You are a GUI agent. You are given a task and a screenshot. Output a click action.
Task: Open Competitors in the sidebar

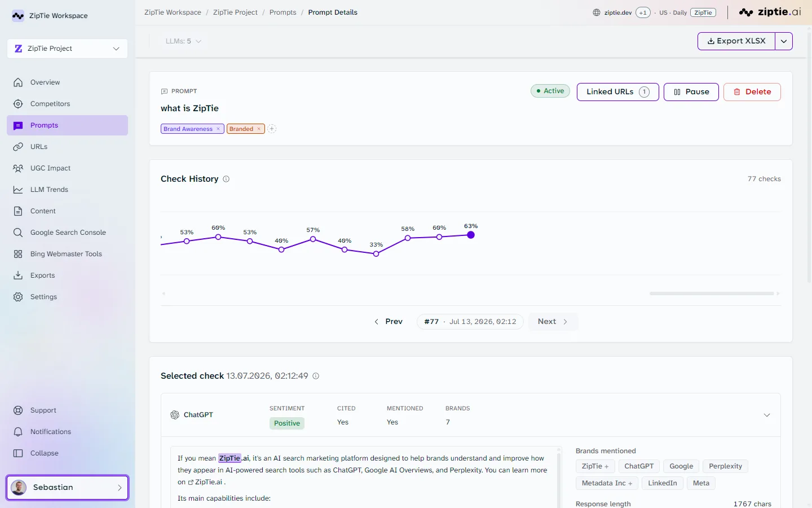pos(67,104)
